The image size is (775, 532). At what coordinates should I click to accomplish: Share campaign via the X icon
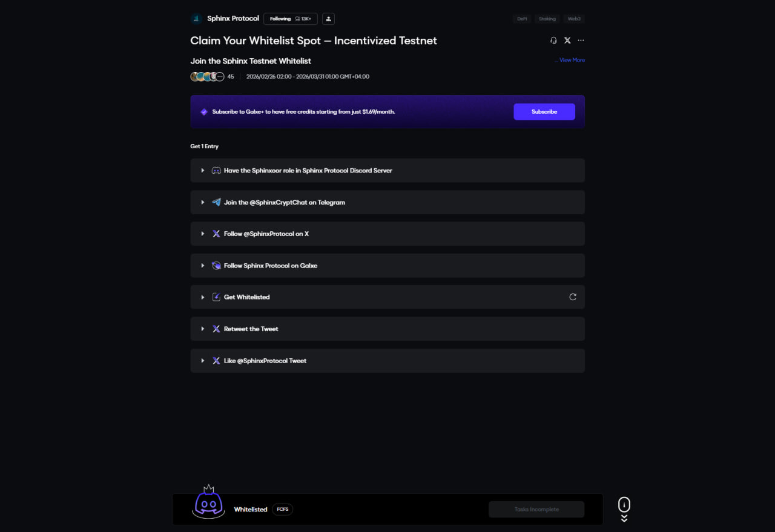point(567,41)
